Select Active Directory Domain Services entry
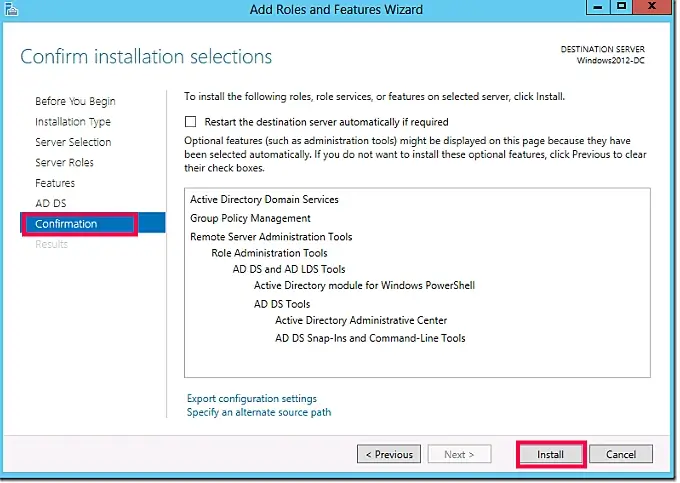The image size is (680, 483). [264, 199]
